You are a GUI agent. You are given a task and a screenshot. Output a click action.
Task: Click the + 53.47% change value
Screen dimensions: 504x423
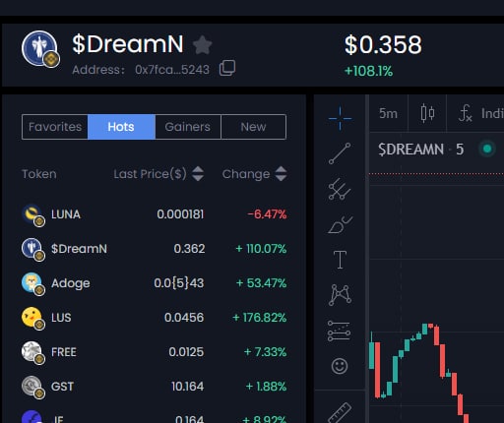coord(261,283)
